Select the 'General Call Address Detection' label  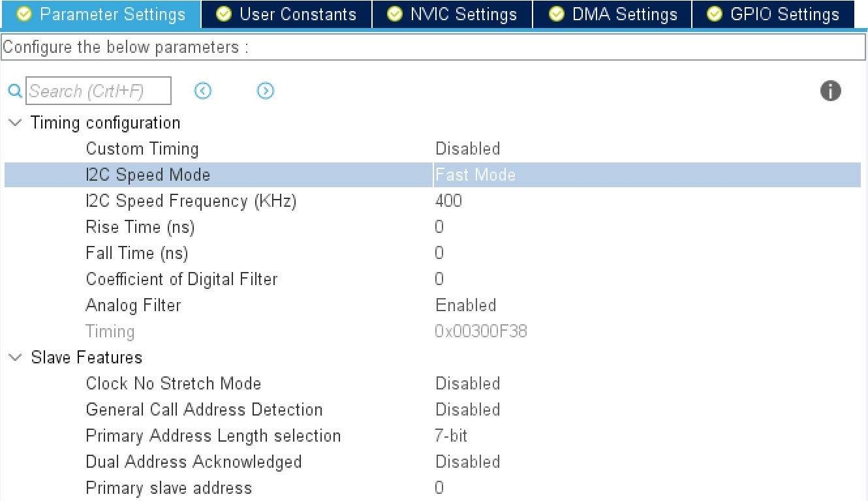point(204,410)
